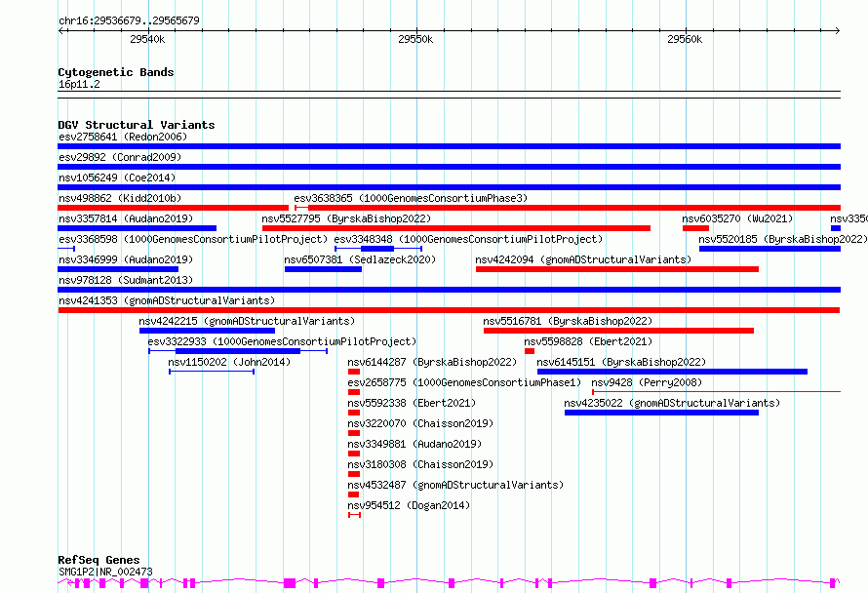Click the 29560k ruler tick label
This screenshot has height=593, width=868.
[x=685, y=39]
